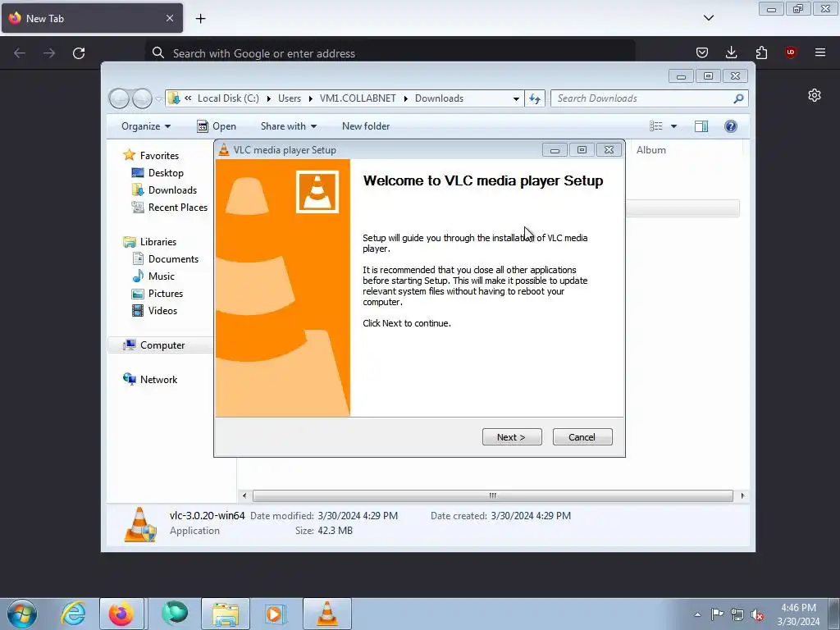Screen dimensions: 840x630
Task: Select Downloads in the address path
Action: pos(440,98)
